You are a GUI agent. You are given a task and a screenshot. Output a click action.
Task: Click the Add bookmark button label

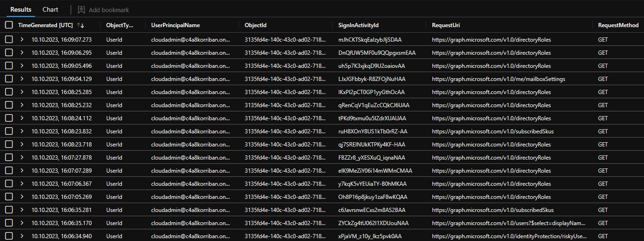pos(109,10)
